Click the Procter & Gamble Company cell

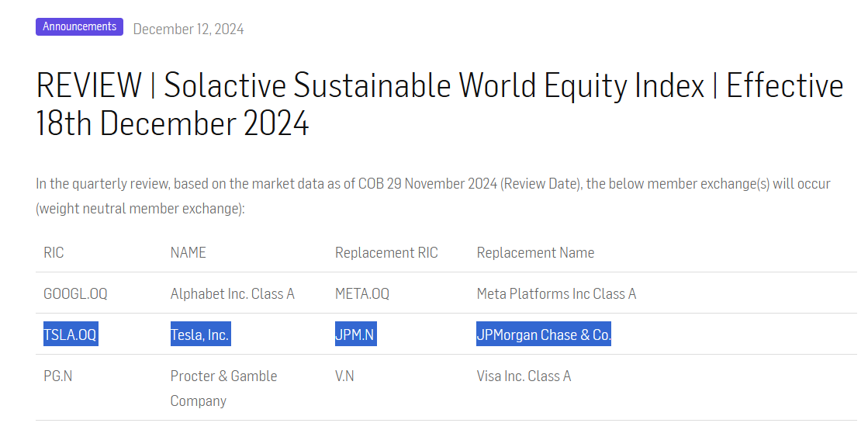[x=223, y=388]
